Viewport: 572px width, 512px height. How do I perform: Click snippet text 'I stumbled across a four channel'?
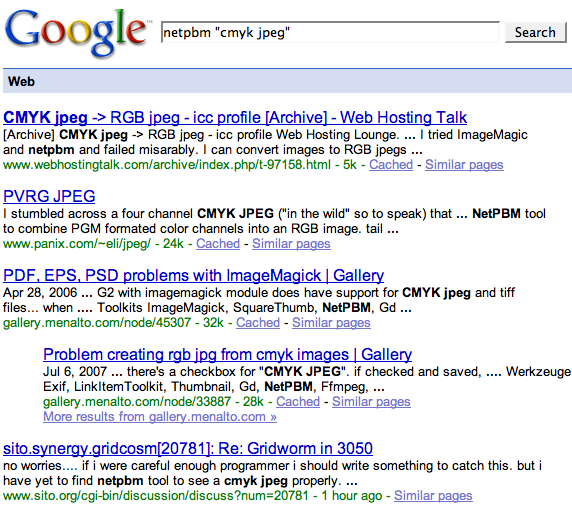98,213
